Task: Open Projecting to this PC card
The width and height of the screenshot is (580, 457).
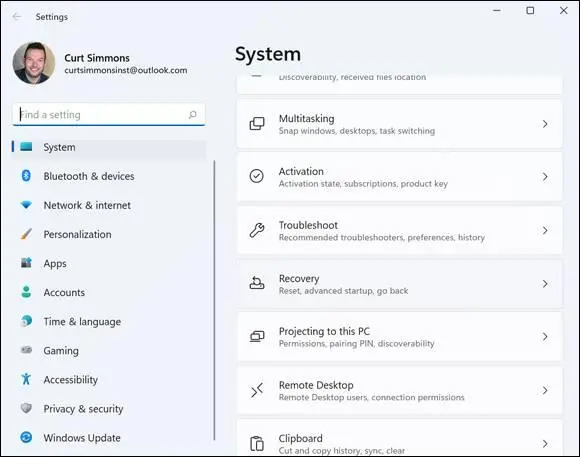Action: click(399, 336)
